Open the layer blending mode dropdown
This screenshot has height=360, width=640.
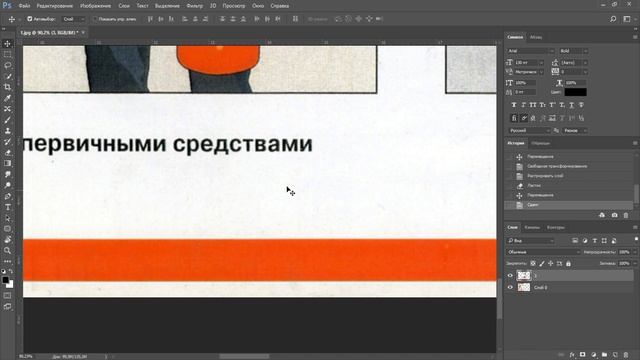pyautogui.click(x=543, y=252)
